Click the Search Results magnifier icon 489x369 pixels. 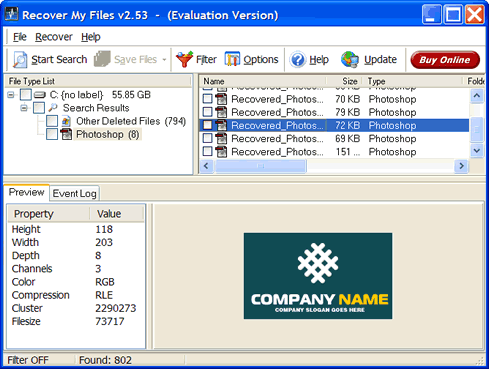point(53,108)
